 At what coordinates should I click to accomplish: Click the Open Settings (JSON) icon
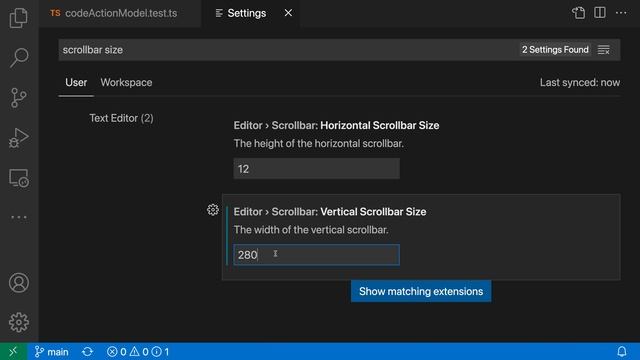point(578,13)
